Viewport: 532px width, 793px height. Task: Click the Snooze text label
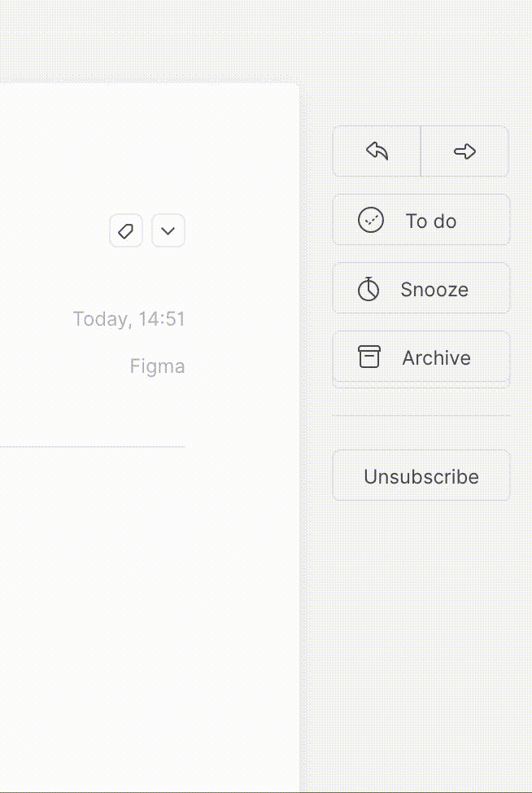pyautogui.click(x=434, y=289)
